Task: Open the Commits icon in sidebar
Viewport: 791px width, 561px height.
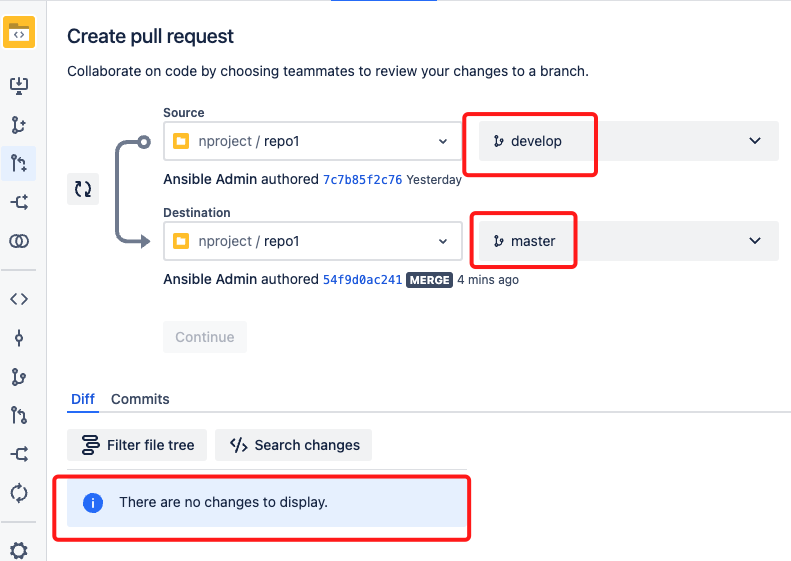Action: (19, 338)
